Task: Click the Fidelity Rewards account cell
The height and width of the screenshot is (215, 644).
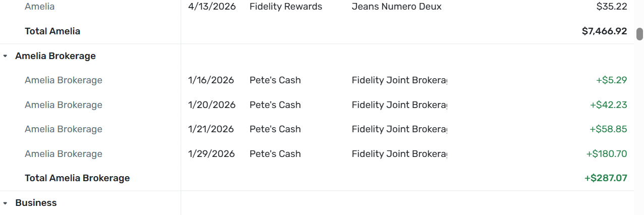Action: click(286, 7)
